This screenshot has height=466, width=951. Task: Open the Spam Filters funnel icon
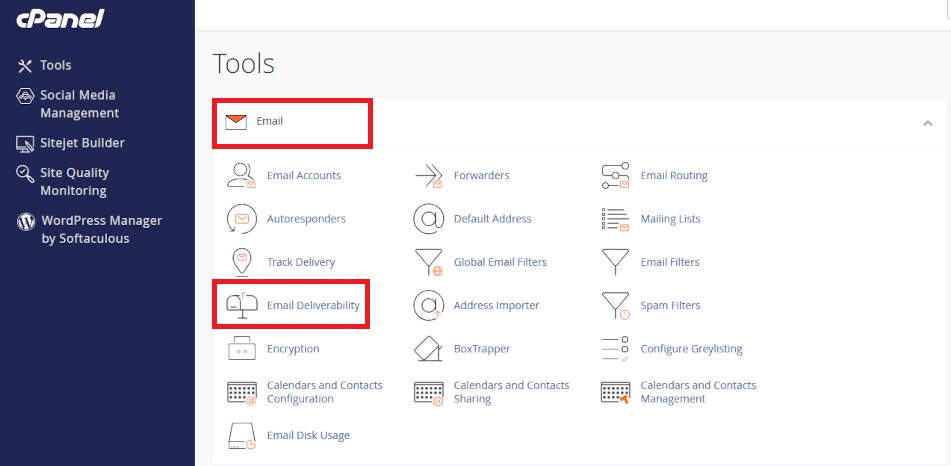click(x=615, y=306)
